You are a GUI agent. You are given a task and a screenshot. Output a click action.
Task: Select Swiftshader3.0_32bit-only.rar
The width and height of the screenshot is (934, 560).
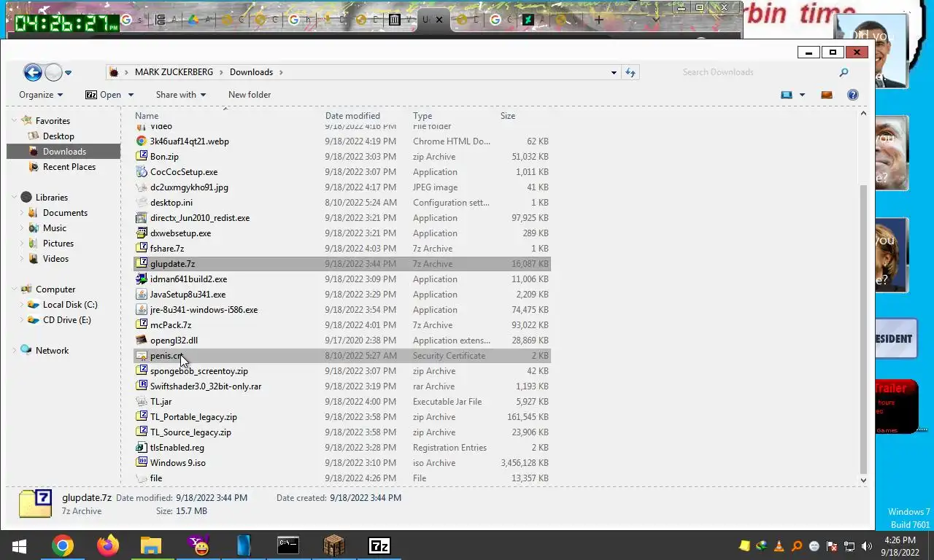tap(206, 386)
